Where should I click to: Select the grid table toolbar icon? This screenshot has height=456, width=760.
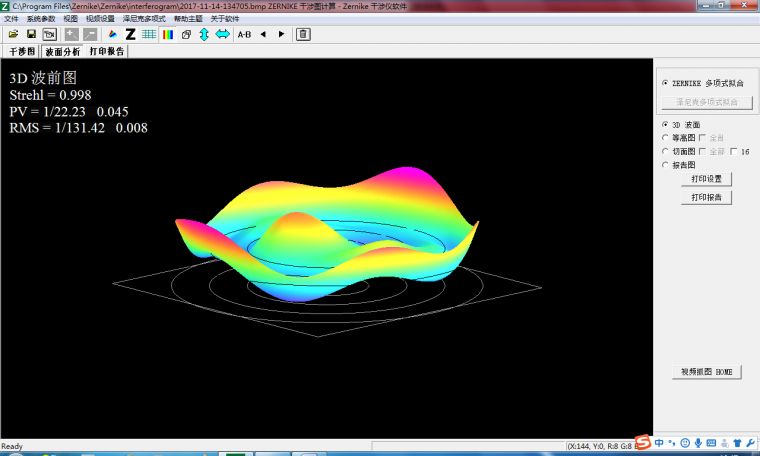(148, 34)
